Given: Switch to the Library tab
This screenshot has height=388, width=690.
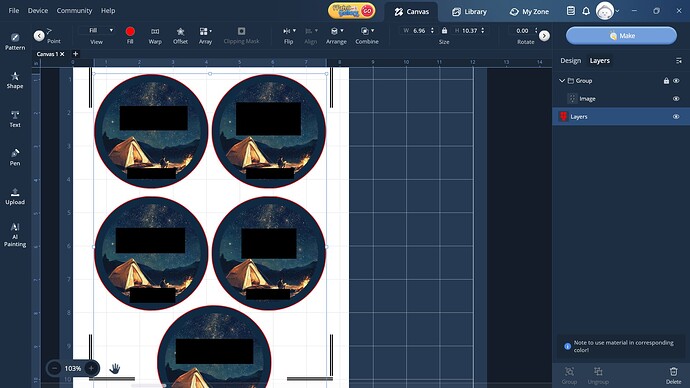Looking at the screenshot, I should (469, 12).
